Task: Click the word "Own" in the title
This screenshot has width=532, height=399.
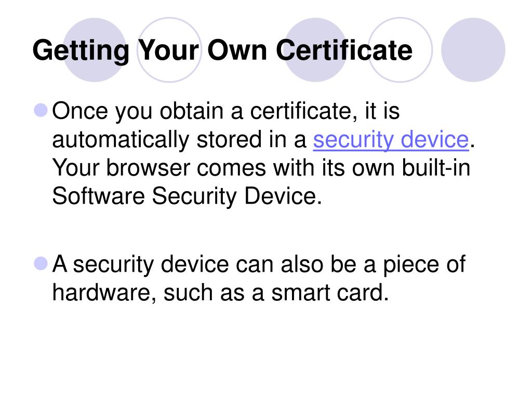Action: coord(237,50)
